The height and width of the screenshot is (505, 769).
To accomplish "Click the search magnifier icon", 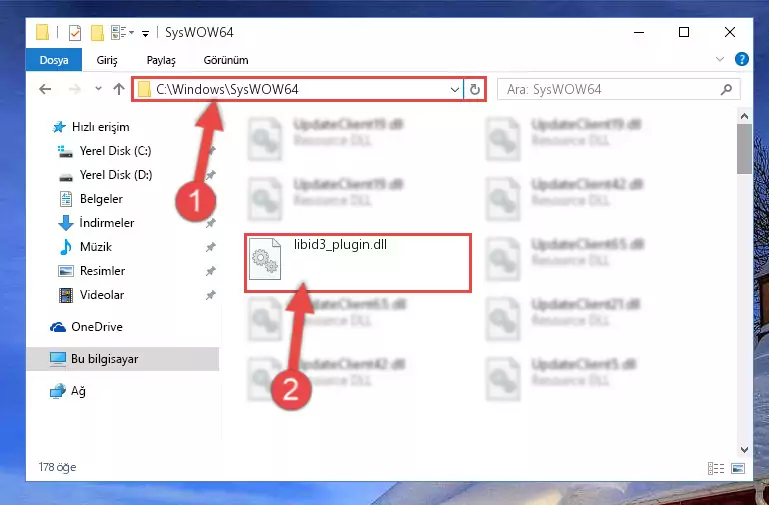I will coord(726,89).
